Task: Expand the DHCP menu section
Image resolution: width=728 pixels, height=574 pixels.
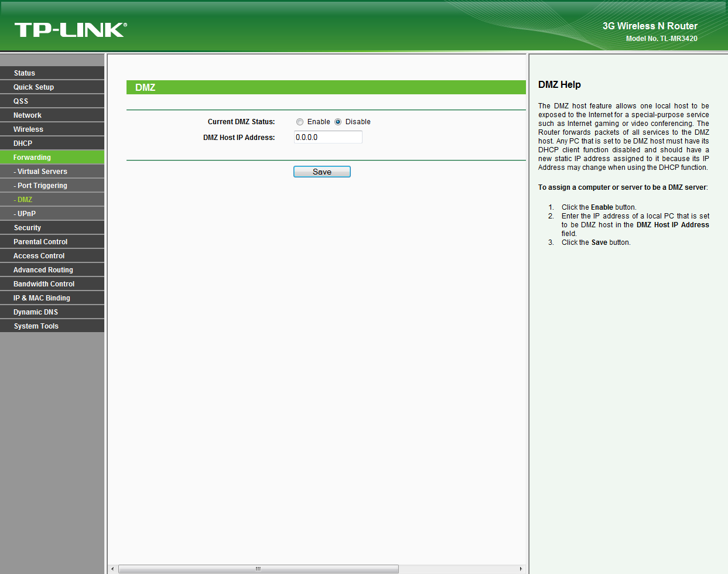Action: pos(23,143)
